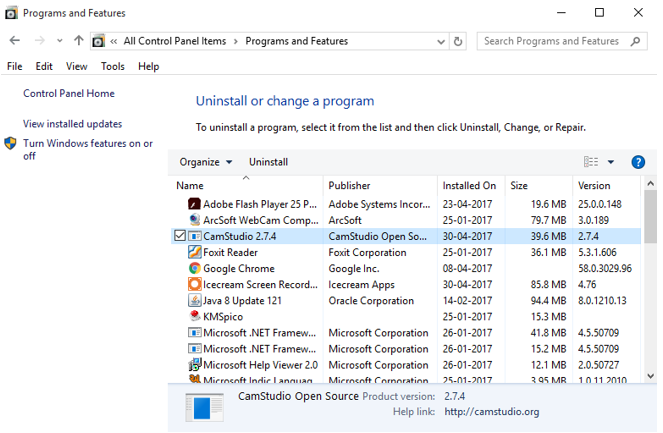Click the Uninstall button

pyautogui.click(x=268, y=162)
